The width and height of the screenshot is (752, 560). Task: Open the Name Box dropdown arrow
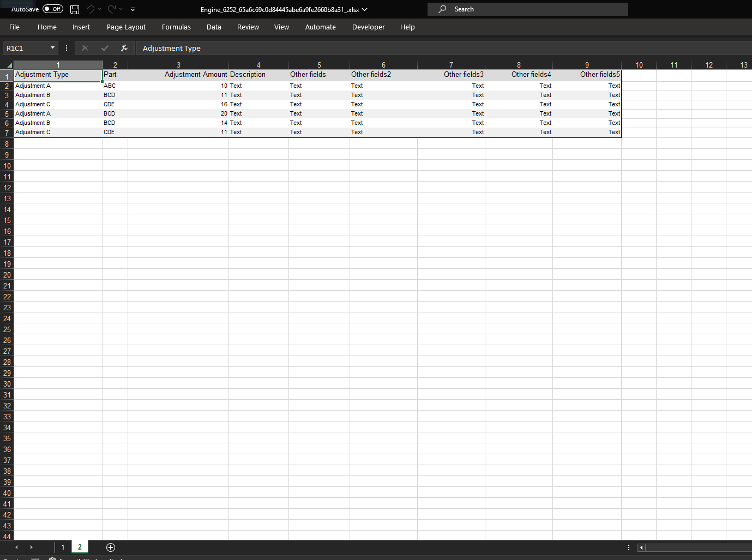pos(52,48)
